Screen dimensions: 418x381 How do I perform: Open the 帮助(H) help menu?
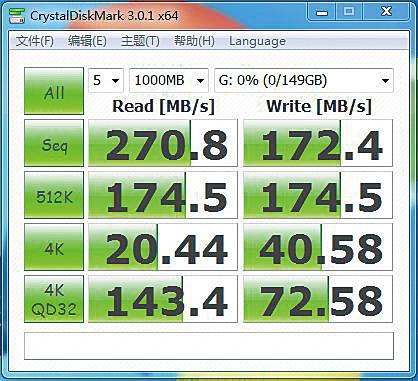coord(194,41)
